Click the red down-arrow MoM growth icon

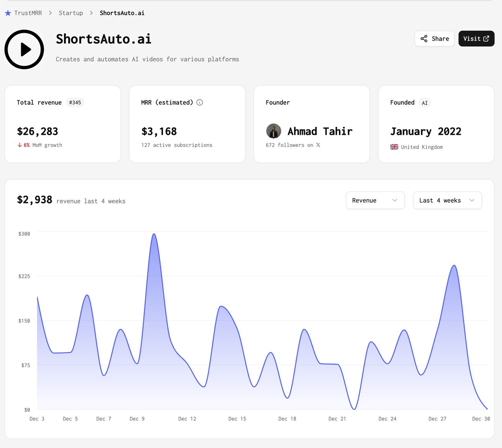20,145
